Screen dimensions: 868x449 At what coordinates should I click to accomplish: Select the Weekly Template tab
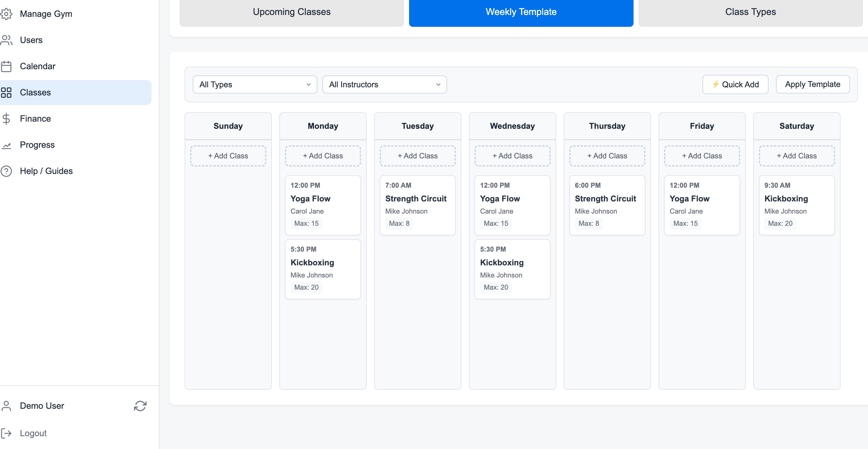tap(521, 12)
